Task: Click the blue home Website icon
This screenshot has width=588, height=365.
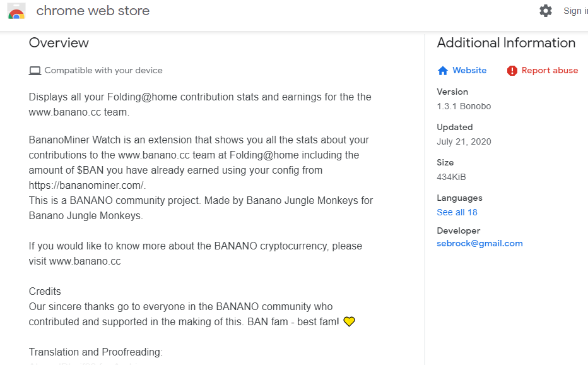Action: coord(443,71)
